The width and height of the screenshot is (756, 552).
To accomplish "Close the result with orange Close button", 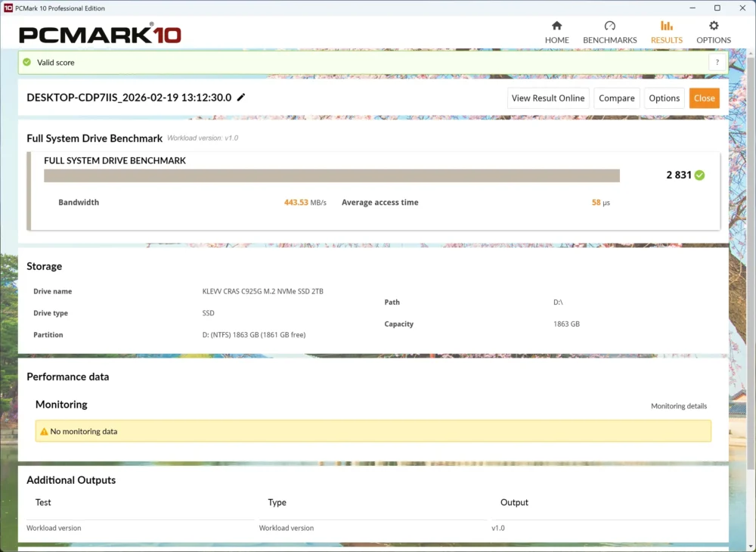I will point(705,98).
